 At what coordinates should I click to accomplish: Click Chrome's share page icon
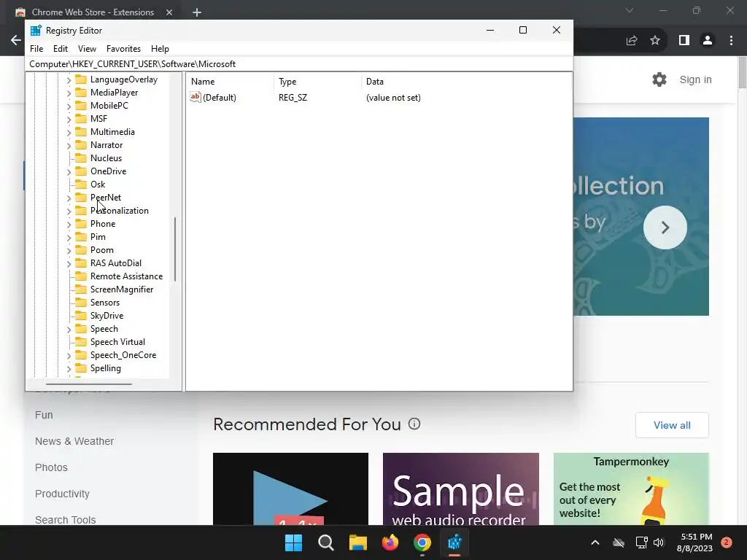click(632, 41)
